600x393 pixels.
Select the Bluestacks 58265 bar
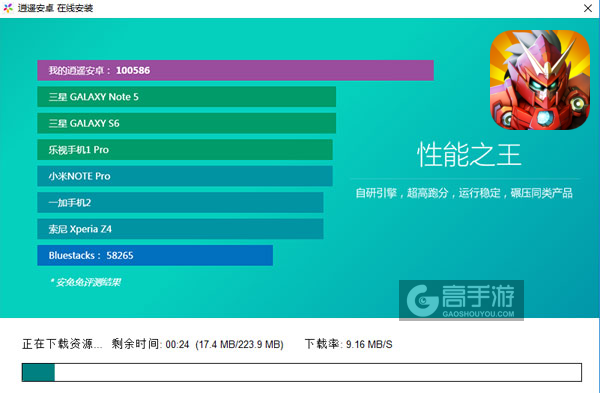pyautogui.click(x=155, y=255)
